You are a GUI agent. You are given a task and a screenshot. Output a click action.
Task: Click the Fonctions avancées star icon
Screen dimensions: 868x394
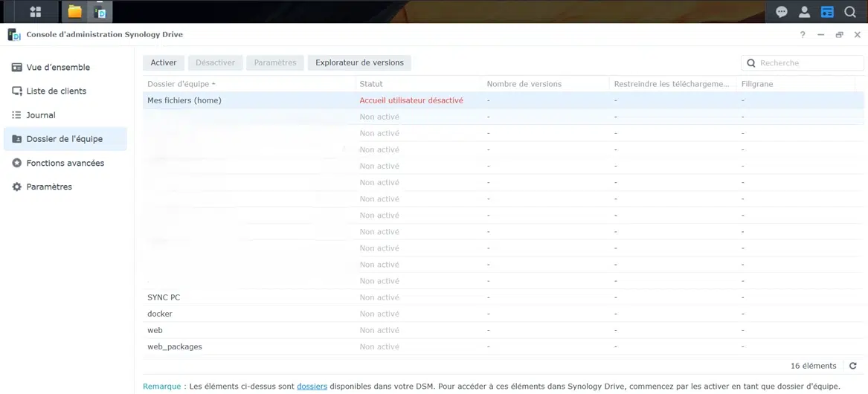17,163
